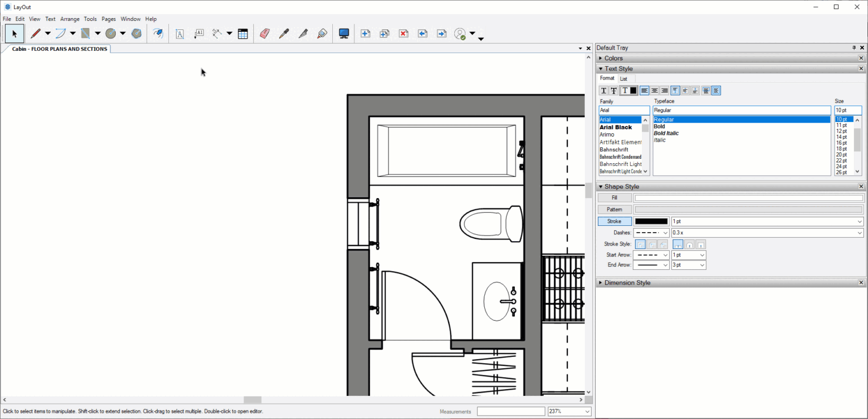Image resolution: width=868 pixels, height=419 pixels.
Task: Click the black stroke color swatch
Action: pos(651,221)
